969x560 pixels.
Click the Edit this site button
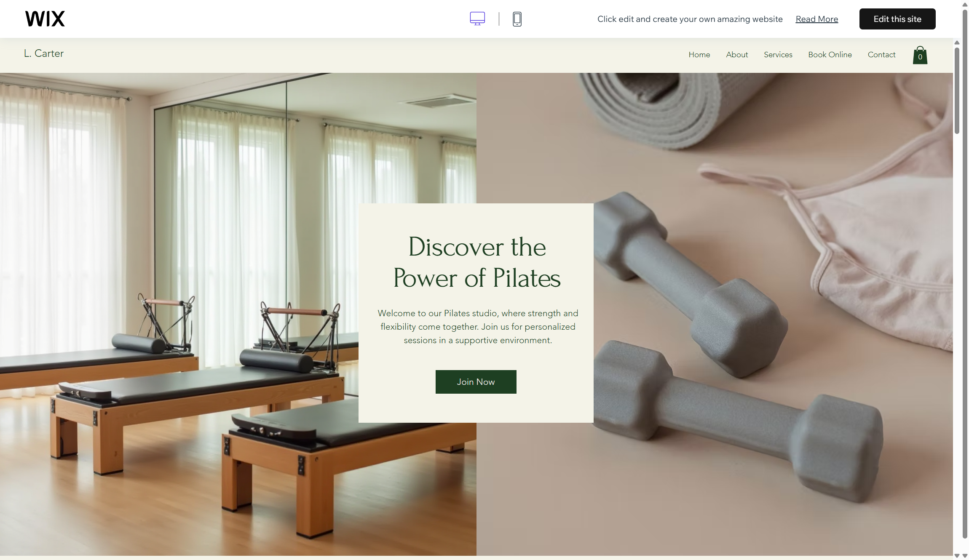(897, 19)
